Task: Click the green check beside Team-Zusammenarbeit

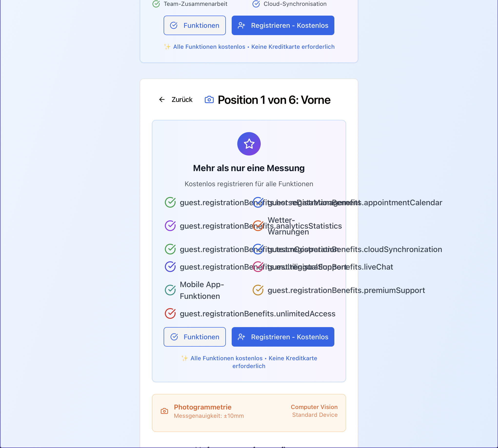Action: pyautogui.click(x=156, y=4)
